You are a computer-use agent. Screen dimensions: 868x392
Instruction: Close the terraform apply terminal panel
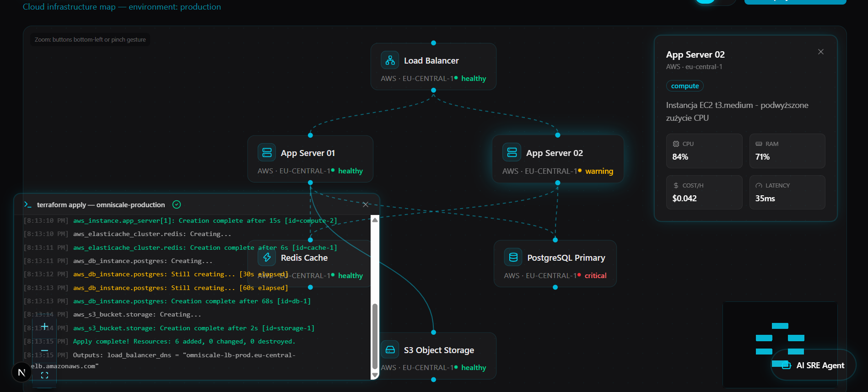(x=366, y=204)
